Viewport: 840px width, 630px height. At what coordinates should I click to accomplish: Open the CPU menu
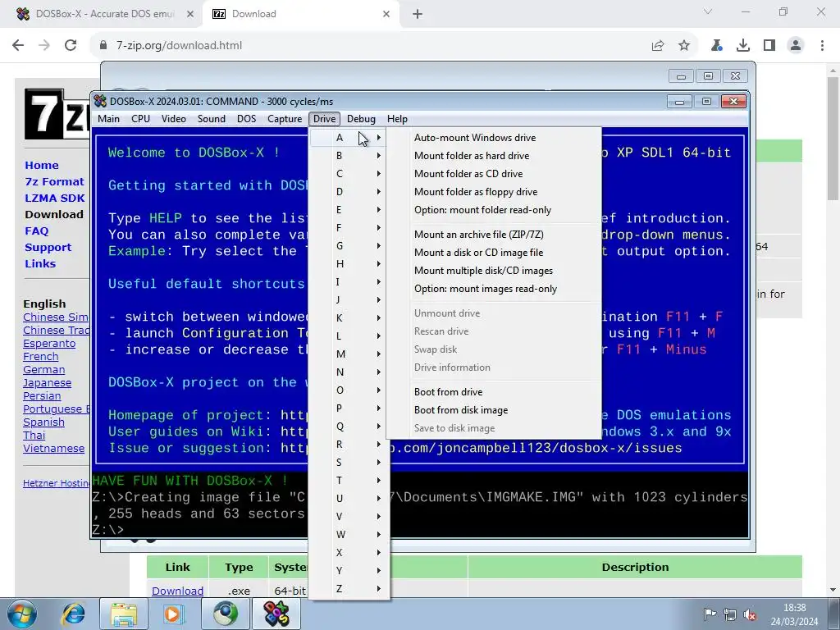(x=140, y=119)
